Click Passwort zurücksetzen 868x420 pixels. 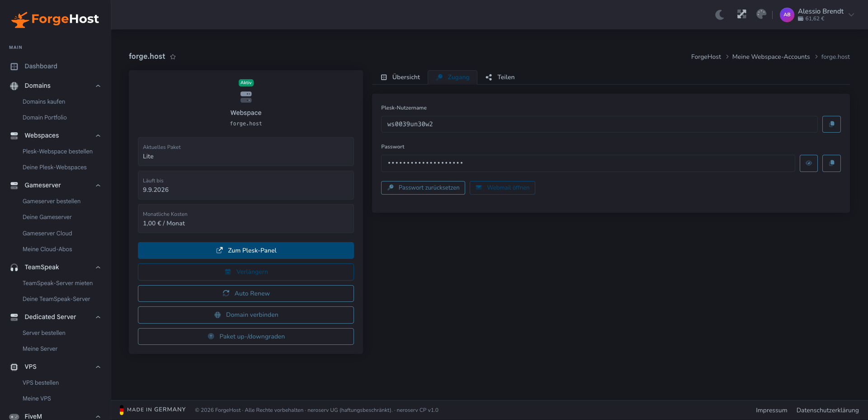[423, 188]
